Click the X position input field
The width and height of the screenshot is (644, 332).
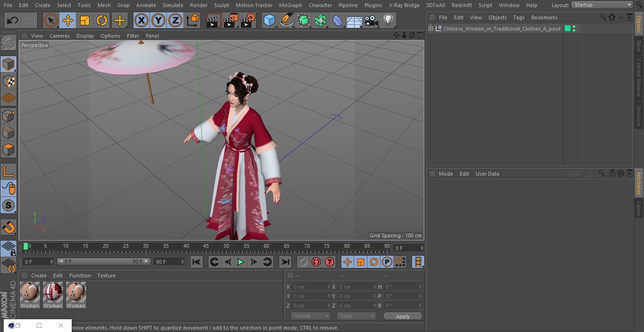pos(311,287)
